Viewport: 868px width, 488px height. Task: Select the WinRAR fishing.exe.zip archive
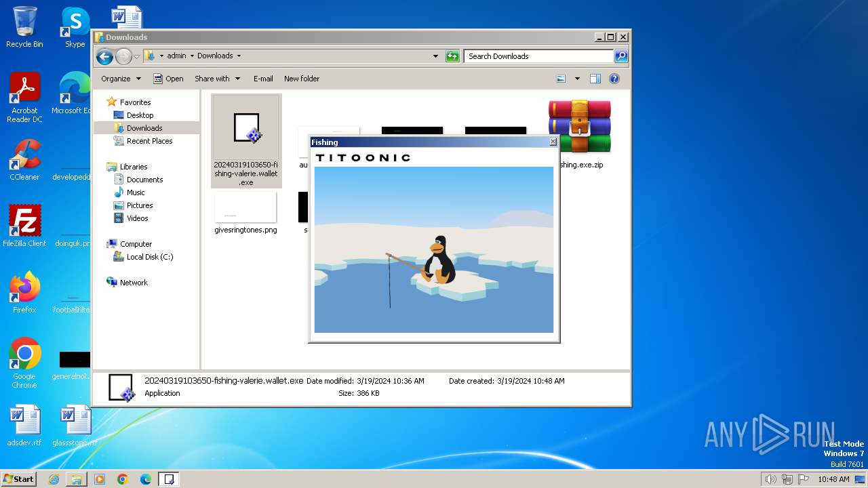(x=580, y=134)
